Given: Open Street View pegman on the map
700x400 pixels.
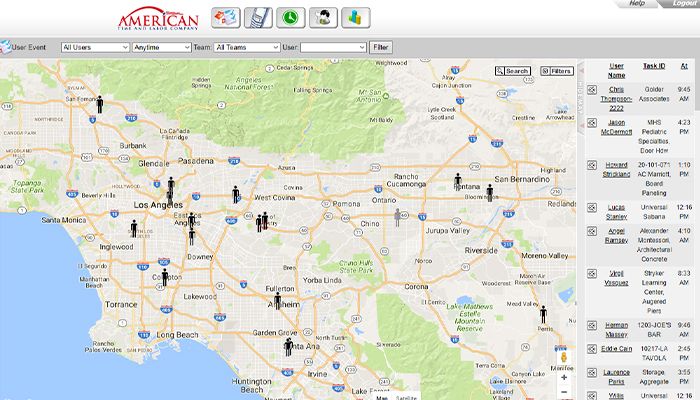Looking at the screenshot, I should [x=563, y=357].
